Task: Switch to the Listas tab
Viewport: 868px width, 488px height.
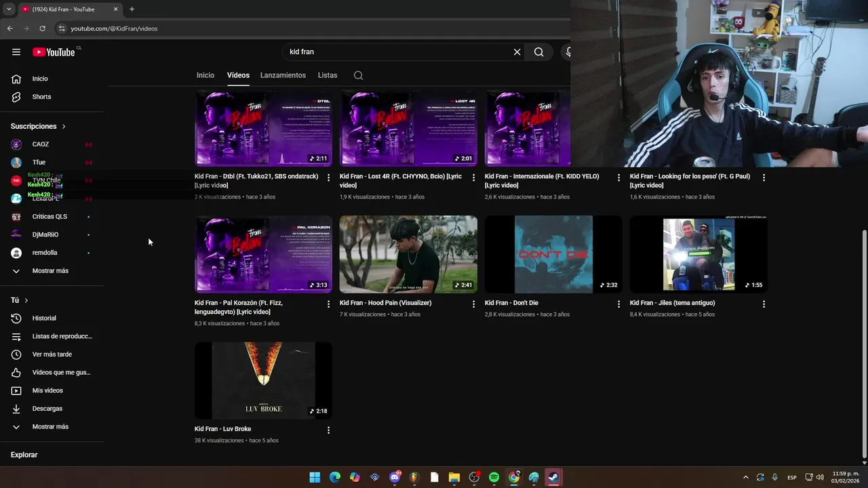Action: click(x=328, y=75)
